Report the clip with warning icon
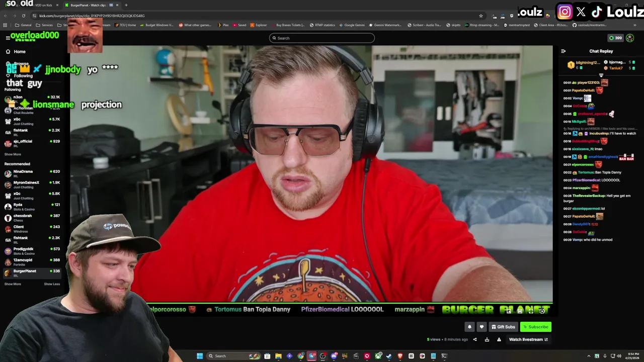 (x=499, y=339)
